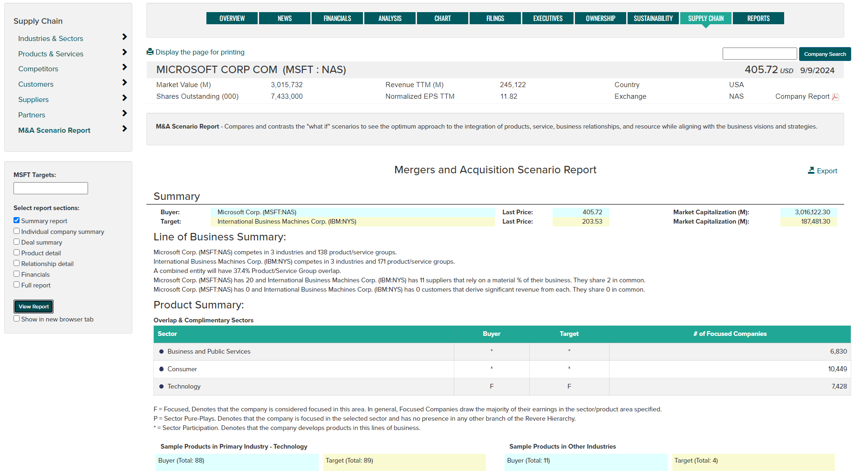Open the Partners sidebar link
Viewport: 868px width, 471px height.
32,115
